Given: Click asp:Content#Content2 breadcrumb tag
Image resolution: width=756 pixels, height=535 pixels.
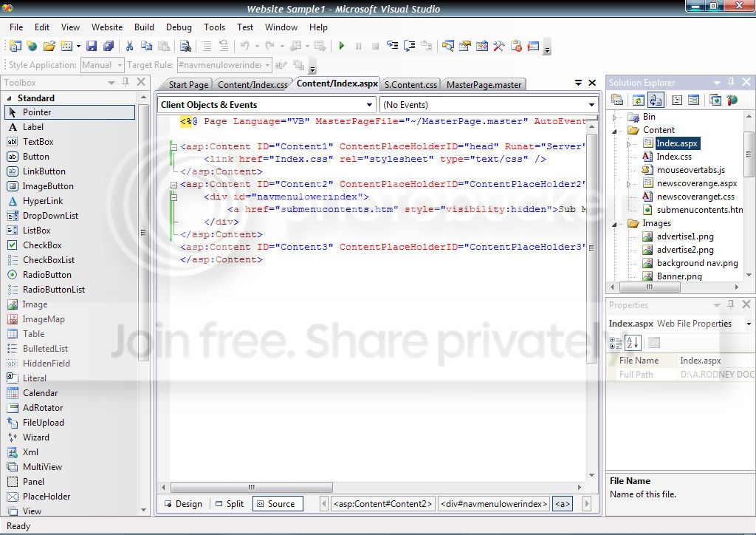Looking at the screenshot, I should pos(383,504).
